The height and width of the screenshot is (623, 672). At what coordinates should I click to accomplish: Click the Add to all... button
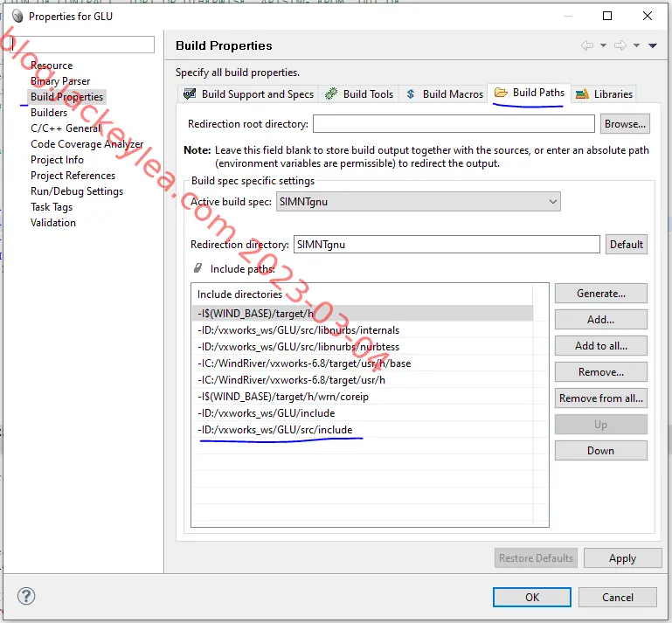(x=601, y=346)
